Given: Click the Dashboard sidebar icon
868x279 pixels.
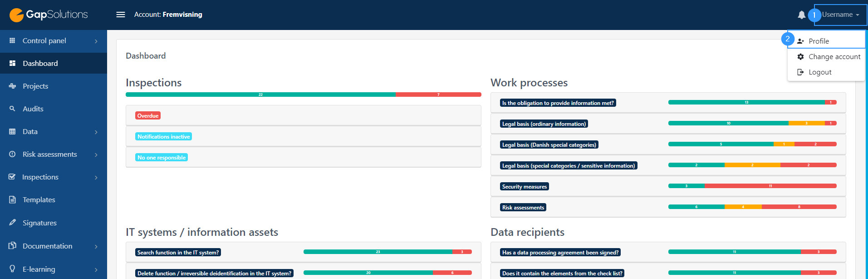Looking at the screenshot, I should pos(12,63).
